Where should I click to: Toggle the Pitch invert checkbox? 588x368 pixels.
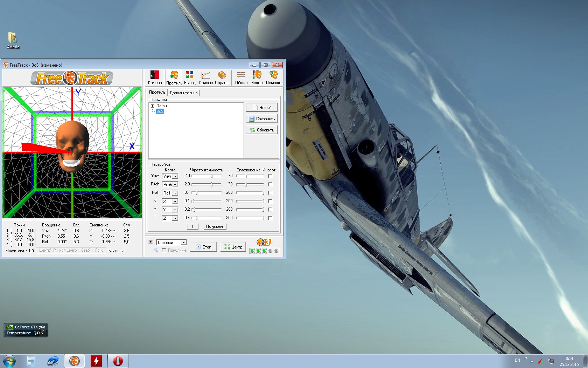(270, 184)
